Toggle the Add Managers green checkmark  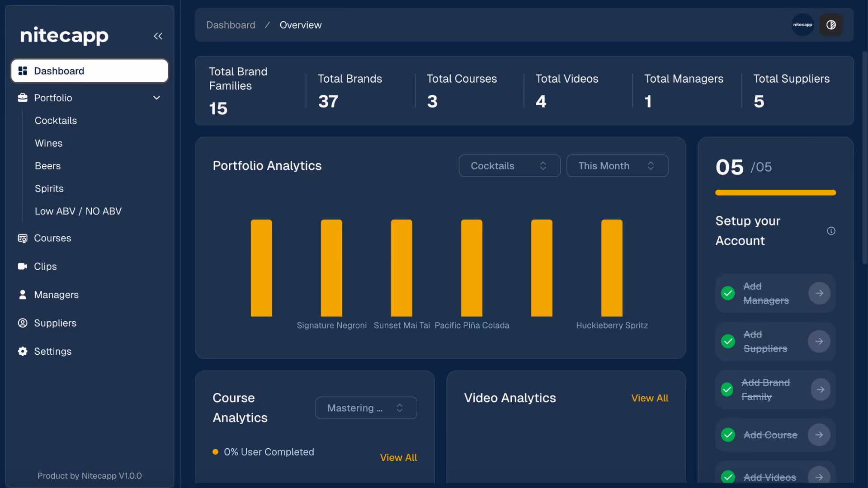click(x=728, y=293)
